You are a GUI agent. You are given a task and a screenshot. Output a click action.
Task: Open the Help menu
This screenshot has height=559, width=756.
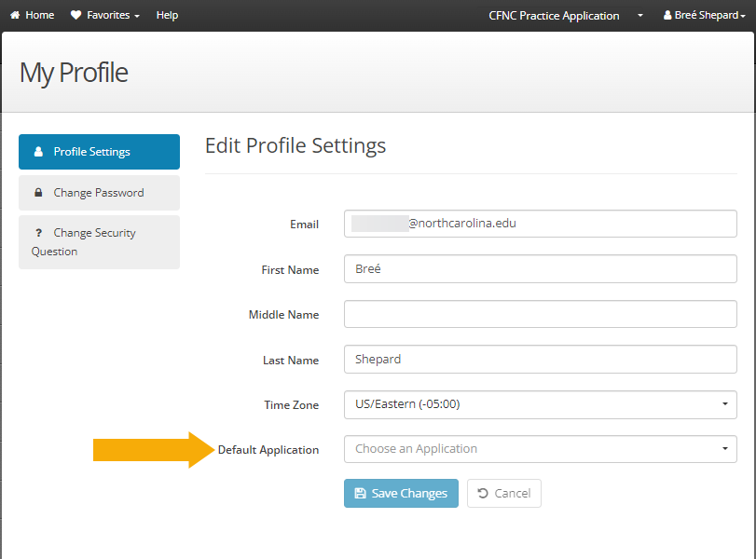click(167, 14)
